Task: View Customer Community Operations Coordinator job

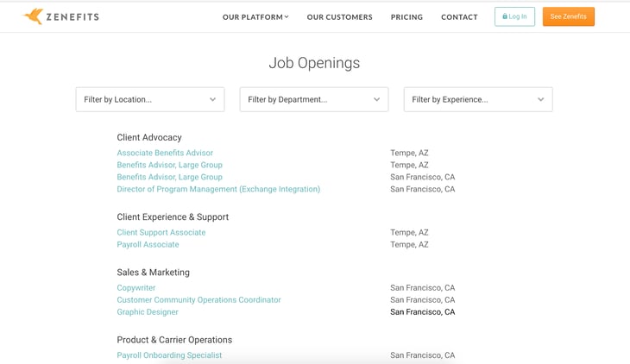Action: pyautogui.click(x=198, y=300)
